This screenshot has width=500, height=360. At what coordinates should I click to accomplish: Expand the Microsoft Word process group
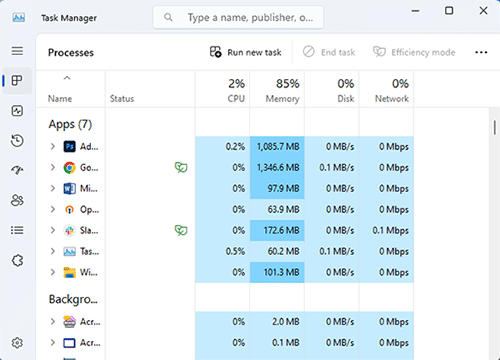[53, 188]
